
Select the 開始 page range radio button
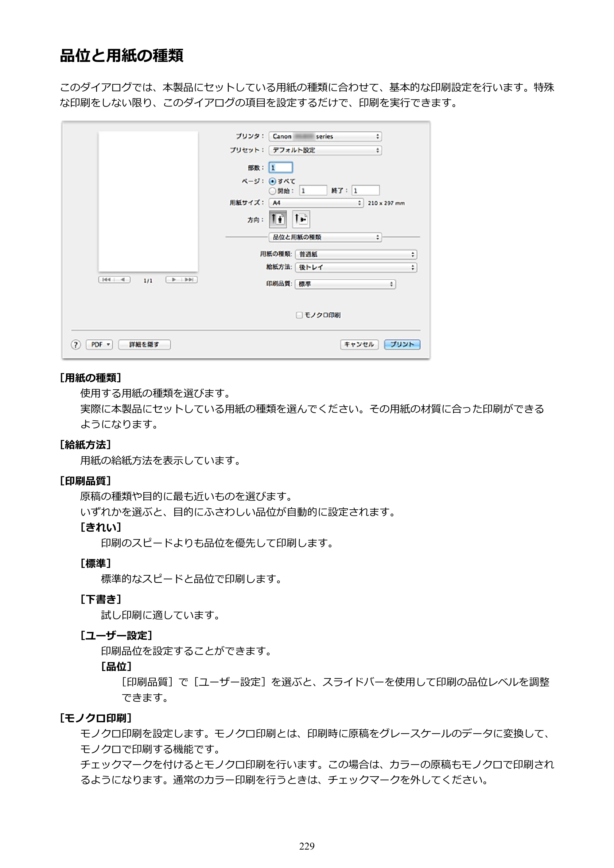(272, 191)
